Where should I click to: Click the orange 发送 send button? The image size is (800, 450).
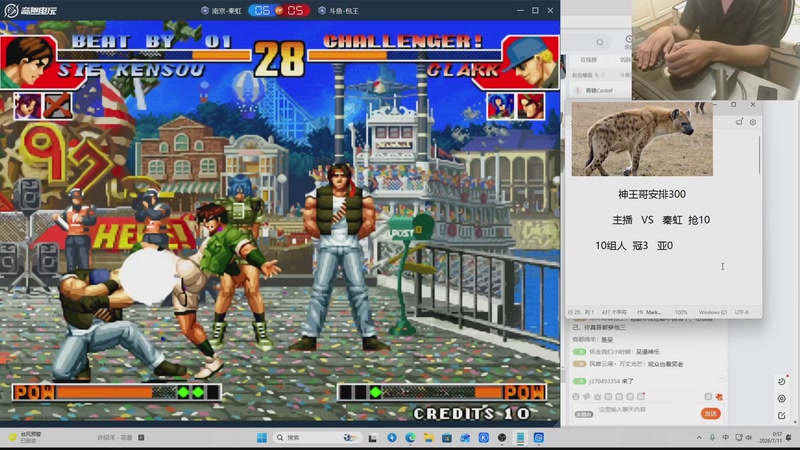coord(711,413)
